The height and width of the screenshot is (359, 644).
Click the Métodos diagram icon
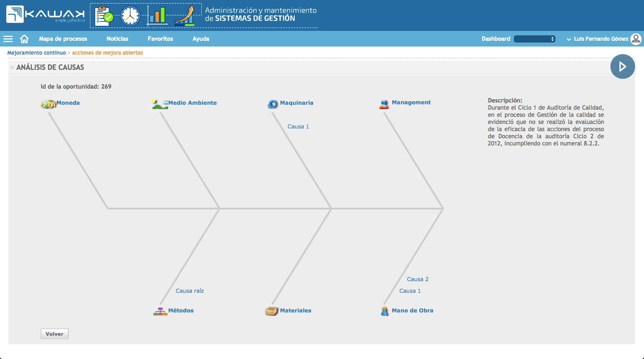(x=160, y=312)
